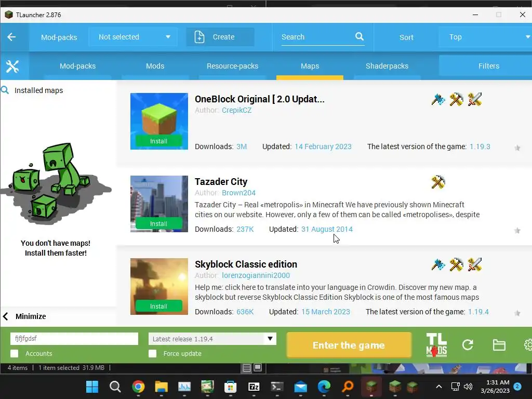Viewport: 532px width, 399px height.
Task: Click the magnifier next to Installed maps
Action: 5,90
